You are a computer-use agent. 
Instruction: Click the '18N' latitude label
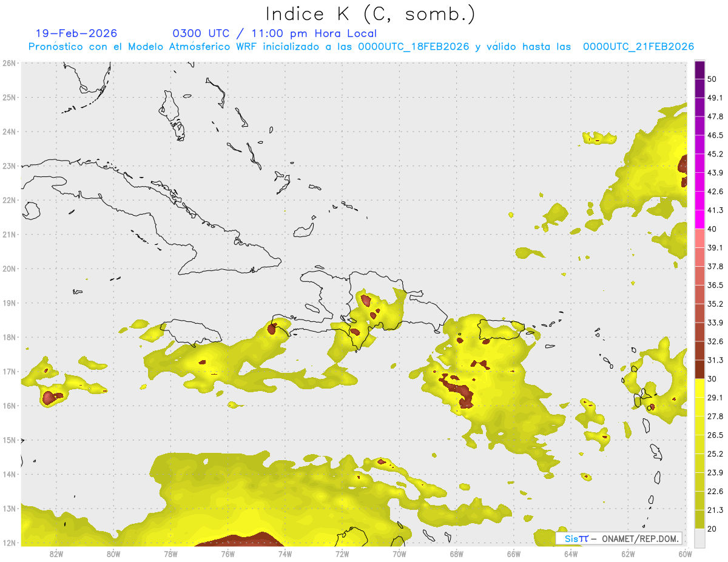(x=9, y=337)
